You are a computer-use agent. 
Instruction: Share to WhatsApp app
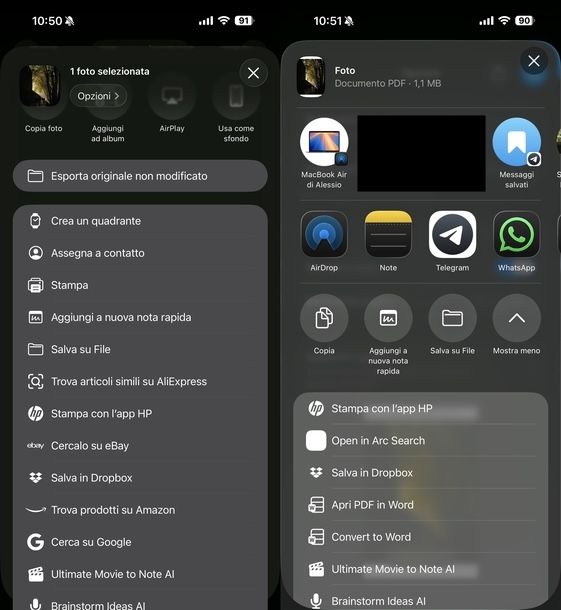(516, 234)
